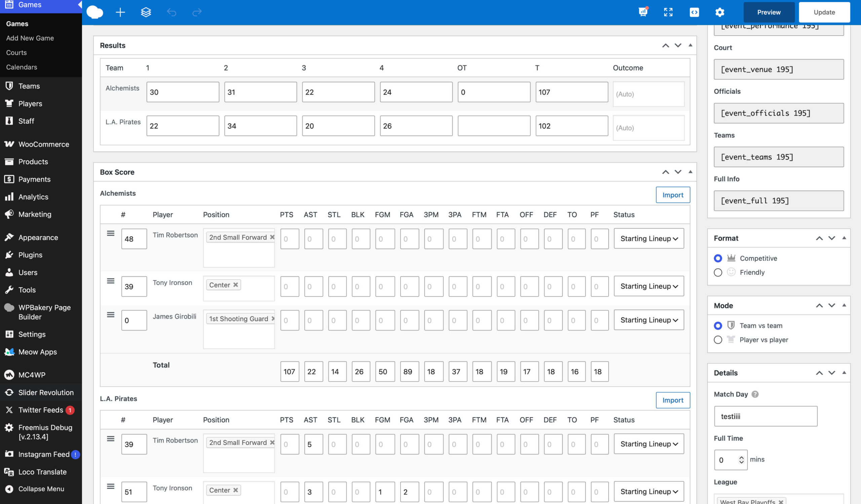Viewport: 861px width, 504px height.
Task: Click the Slider Revolution refresh icon
Action: point(9,392)
